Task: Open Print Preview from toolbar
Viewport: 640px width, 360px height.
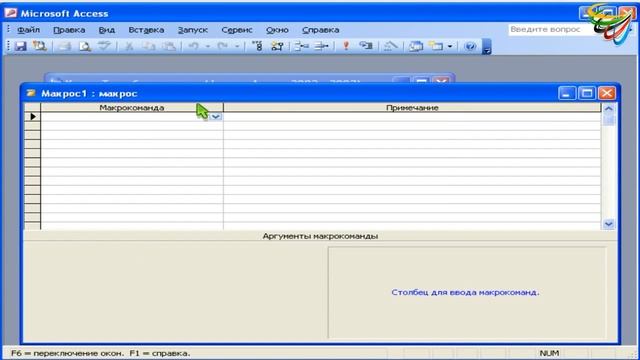Action: tap(84, 46)
